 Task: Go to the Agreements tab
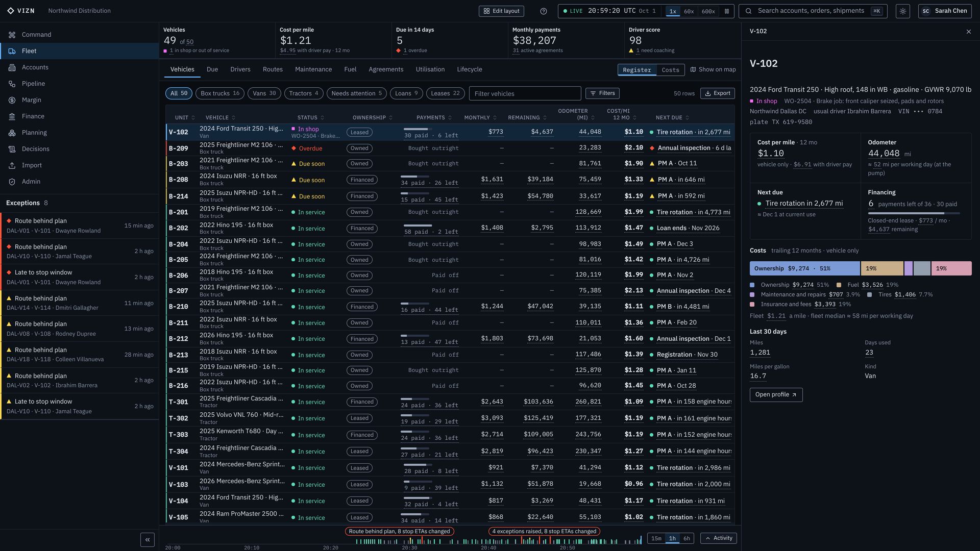(386, 69)
